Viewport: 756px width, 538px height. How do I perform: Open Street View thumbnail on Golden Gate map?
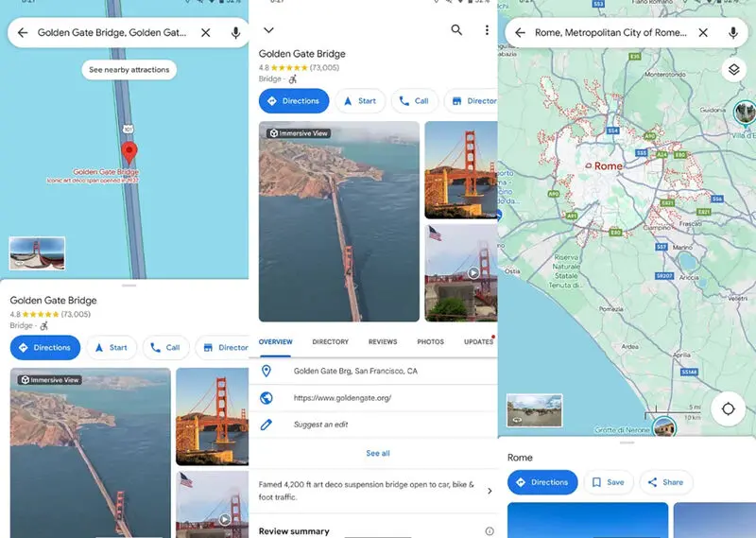(37, 252)
